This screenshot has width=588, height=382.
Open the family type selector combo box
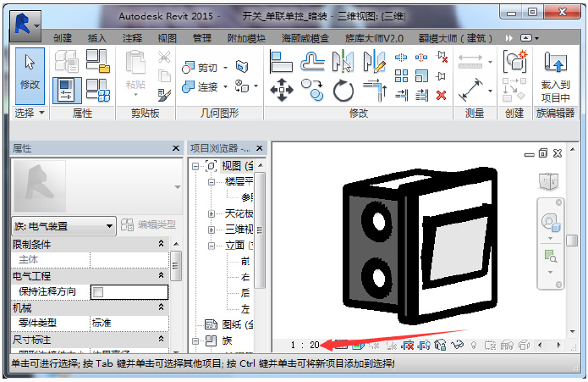[63, 226]
